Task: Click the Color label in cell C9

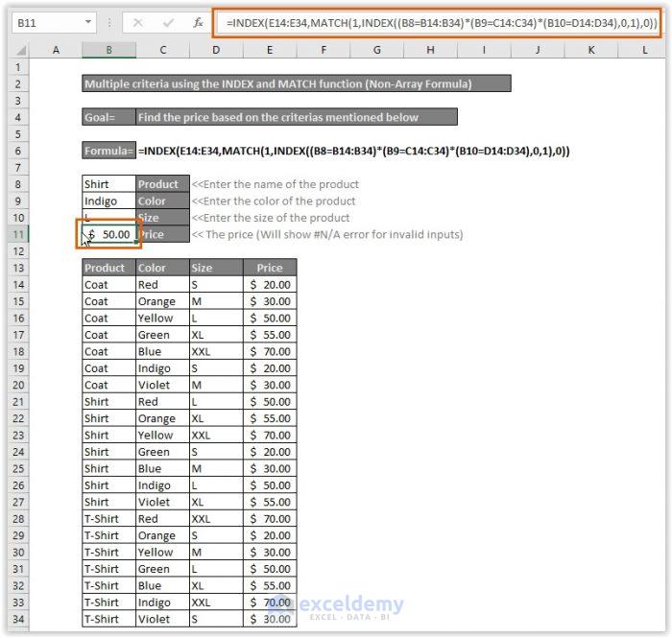Action: [x=162, y=201]
